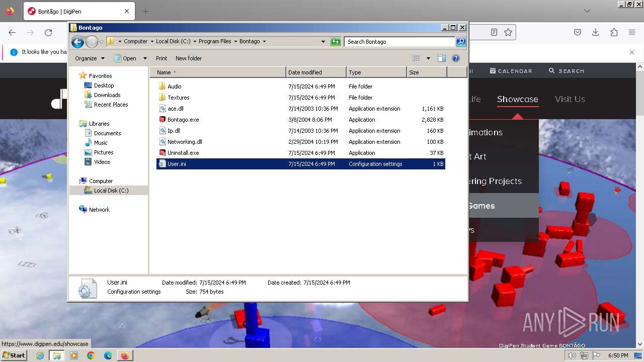Close the Bontago DigiPen browser tab
This screenshot has height=362, width=644.
coord(127,11)
